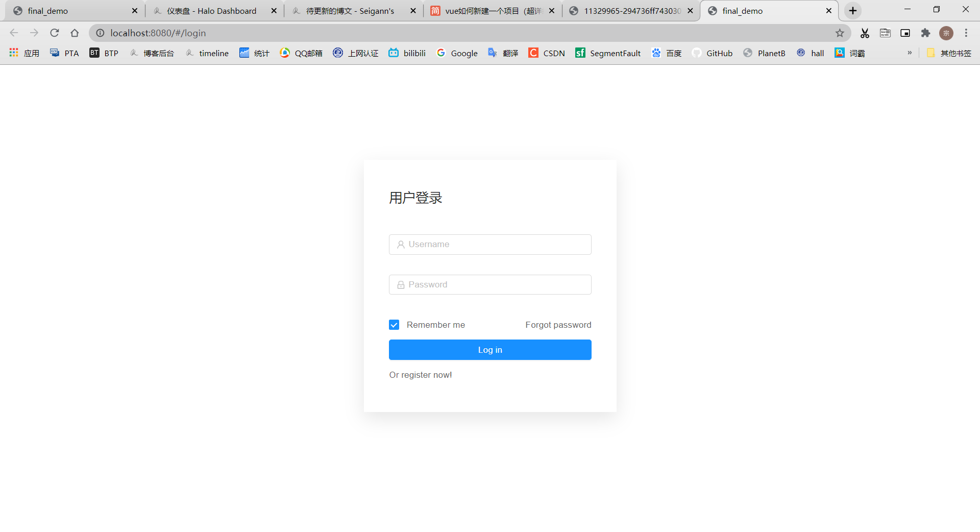980x532 pixels.
Task: Reload the page with the refresh icon
Action: 55,33
